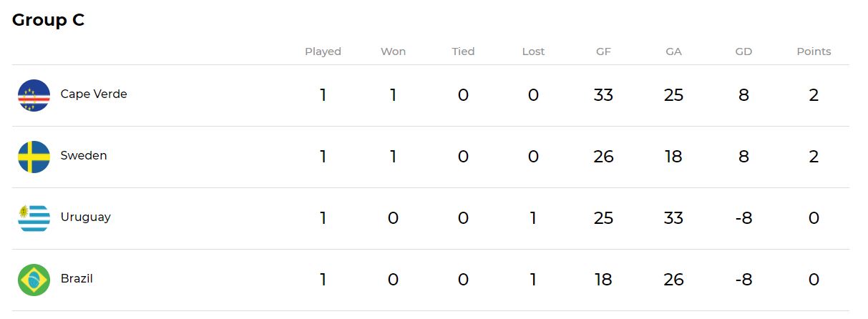Select the Brazil team name
Screen dimensions: 868x319
tap(77, 278)
